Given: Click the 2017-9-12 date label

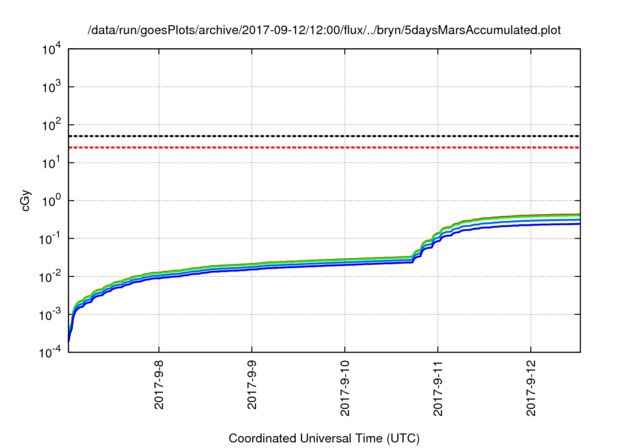Looking at the screenshot, I should (x=531, y=388).
